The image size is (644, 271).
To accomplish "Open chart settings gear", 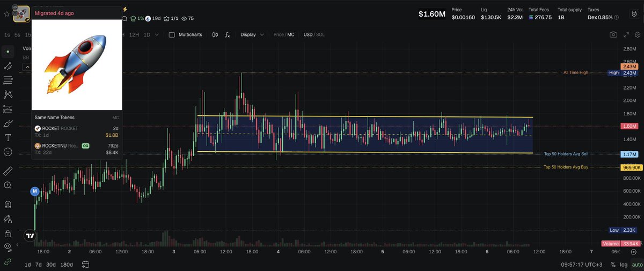I will point(637,34).
